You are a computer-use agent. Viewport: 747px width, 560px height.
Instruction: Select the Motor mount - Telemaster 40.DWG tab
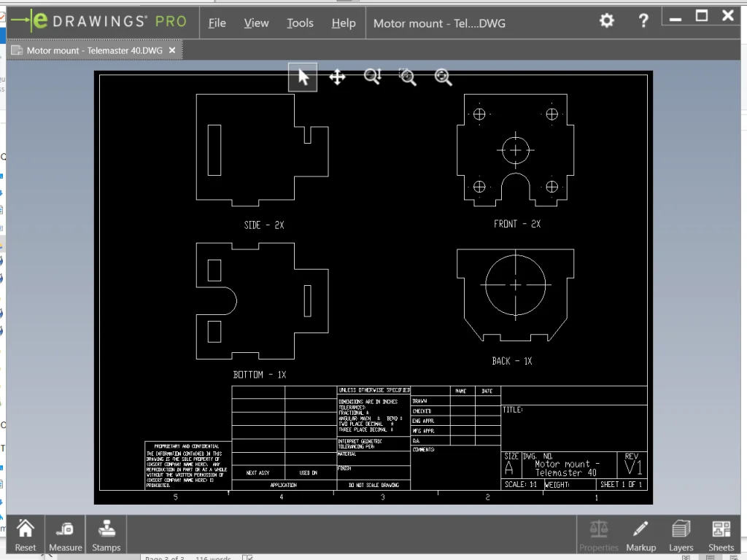point(94,50)
